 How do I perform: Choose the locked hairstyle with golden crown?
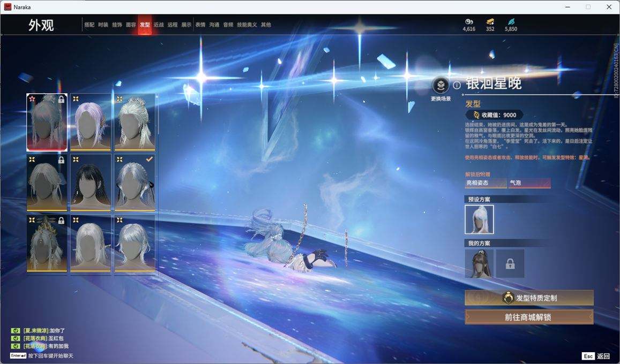[x=47, y=244]
